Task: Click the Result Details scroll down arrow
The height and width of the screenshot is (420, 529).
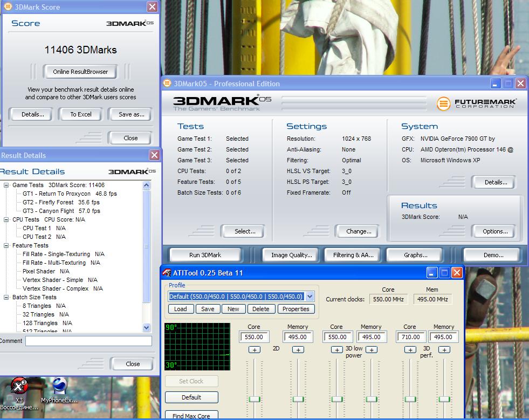Action: point(147,327)
